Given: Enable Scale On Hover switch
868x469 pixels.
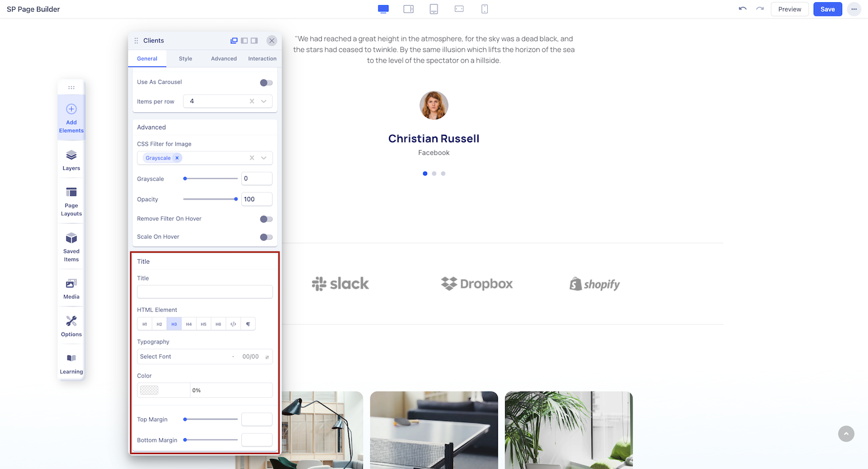Looking at the screenshot, I should 266,237.
